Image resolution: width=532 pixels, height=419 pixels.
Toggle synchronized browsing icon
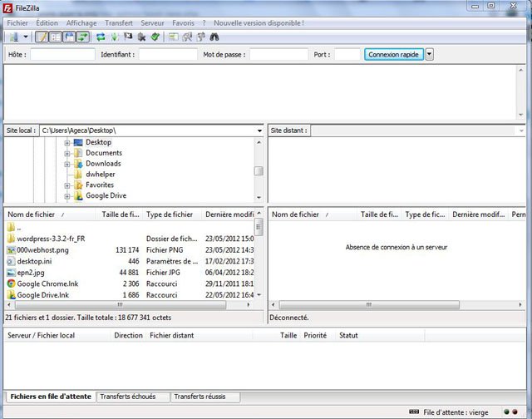(201, 37)
